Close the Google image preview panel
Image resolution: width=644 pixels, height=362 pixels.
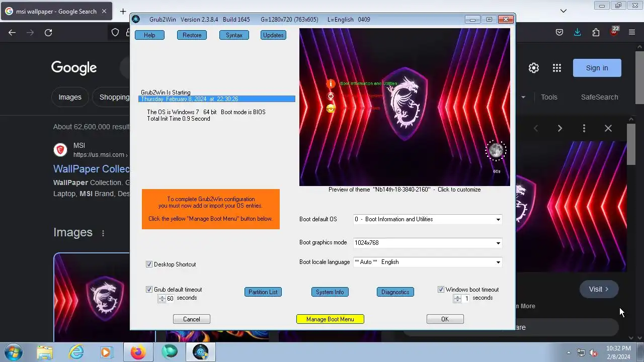point(608,128)
